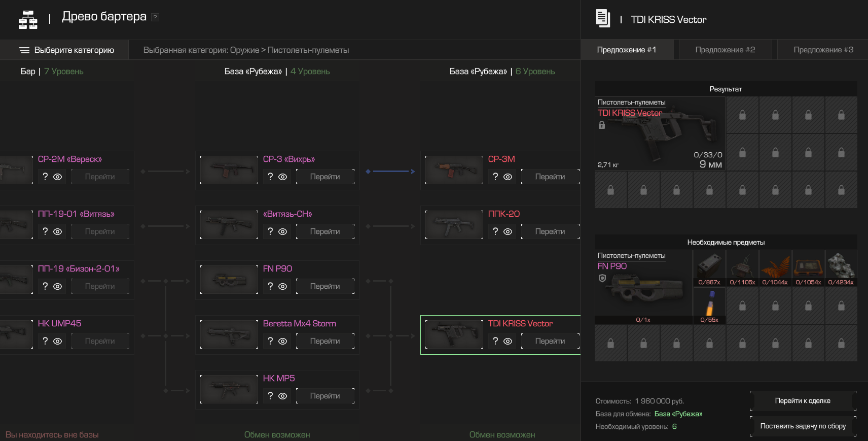The height and width of the screenshot is (441, 868).
Task: Toggle eye icon for СР-2М «Вереск»
Action: [x=58, y=177]
